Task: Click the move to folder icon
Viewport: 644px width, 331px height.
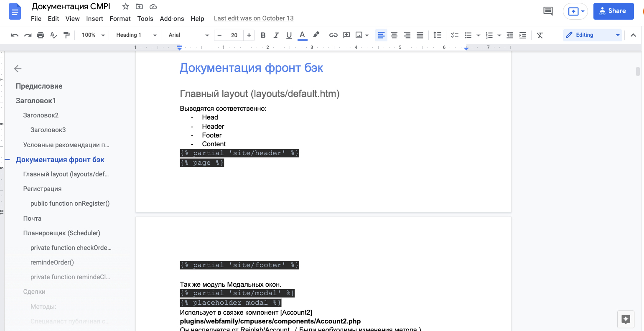Action: 139,6
